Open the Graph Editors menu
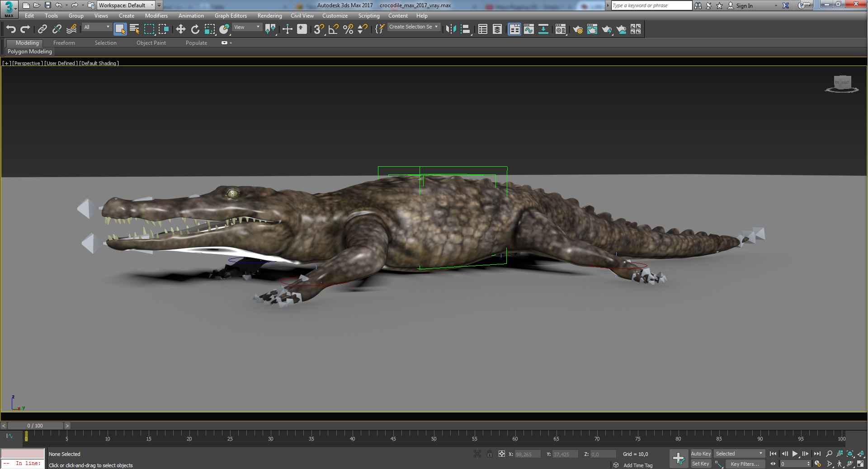 pyautogui.click(x=231, y=16)
